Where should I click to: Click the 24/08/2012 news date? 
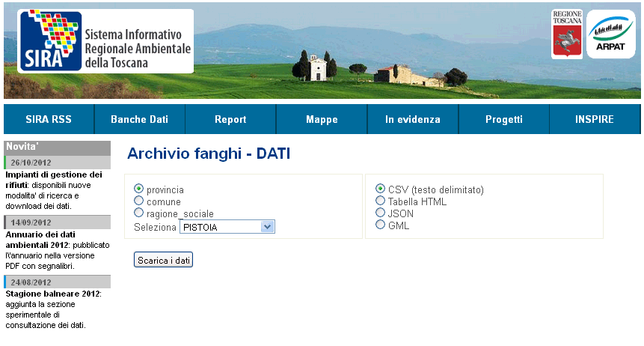pyautogui.click(x=31, y=282)
